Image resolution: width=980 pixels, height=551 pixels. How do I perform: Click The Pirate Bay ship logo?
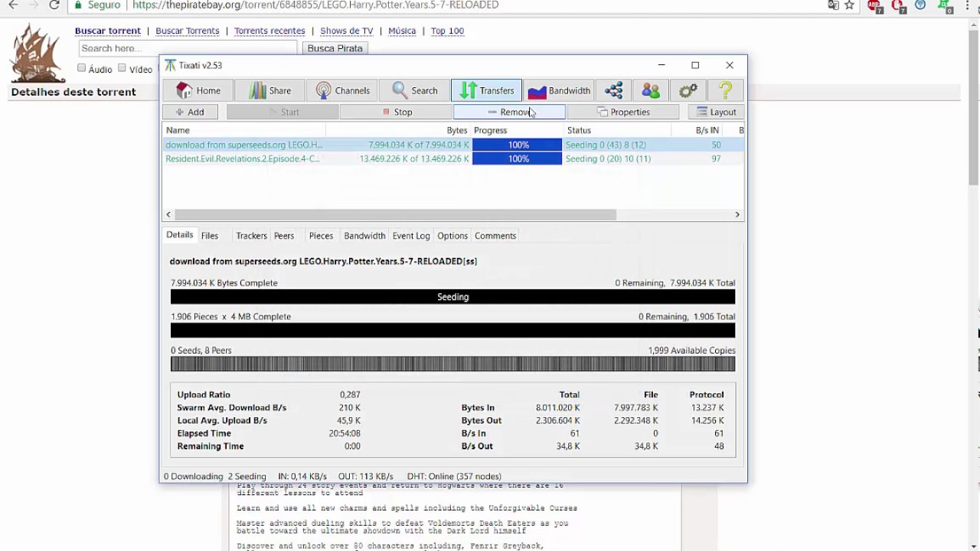tap(37, 53)
